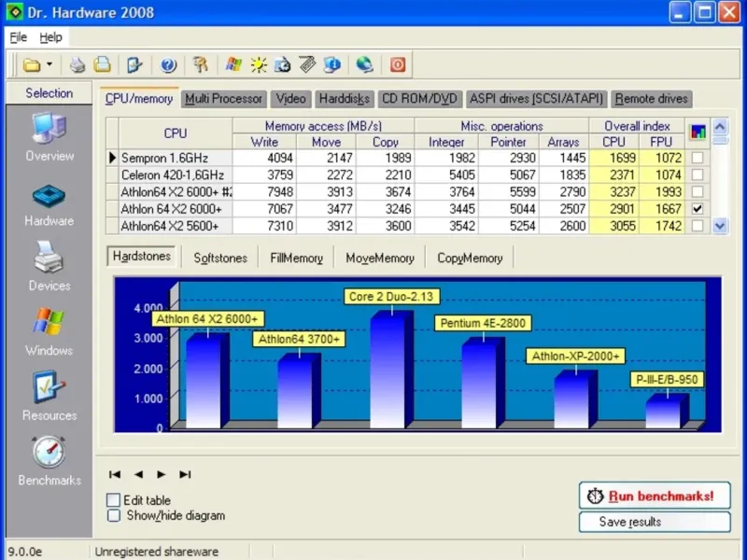Image resolution: width=747 pixels, height=560 pixels.
Task: Select the Hardstones chart tab
Action: click(x=142, y=256)
